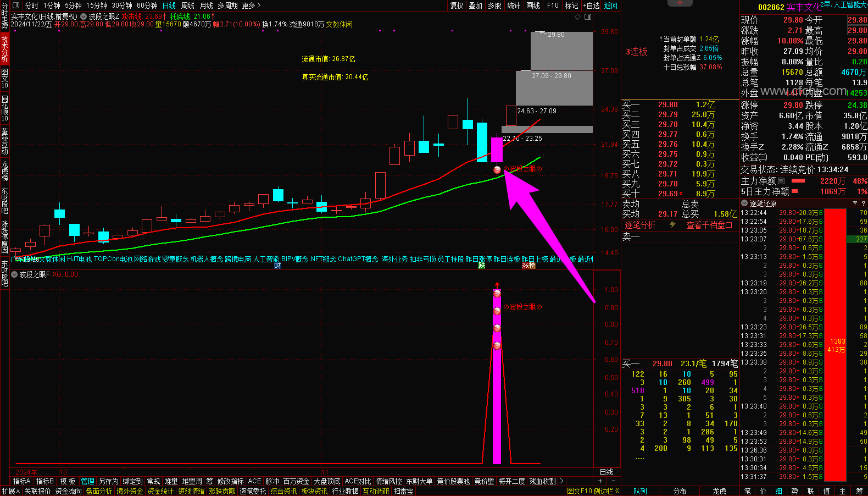The width and height of the screenshot is (868, 496).
Task: Open the 关联报价 bottom tab
Action: click(37, 491)
